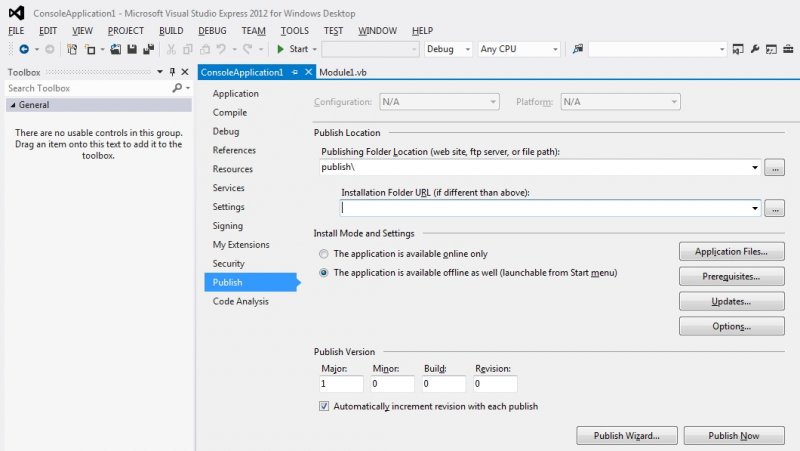The width and height of the screenshot is (800, 451).
Task: Click the Open File toolbar icon
Action: click(x=116, y=49)
